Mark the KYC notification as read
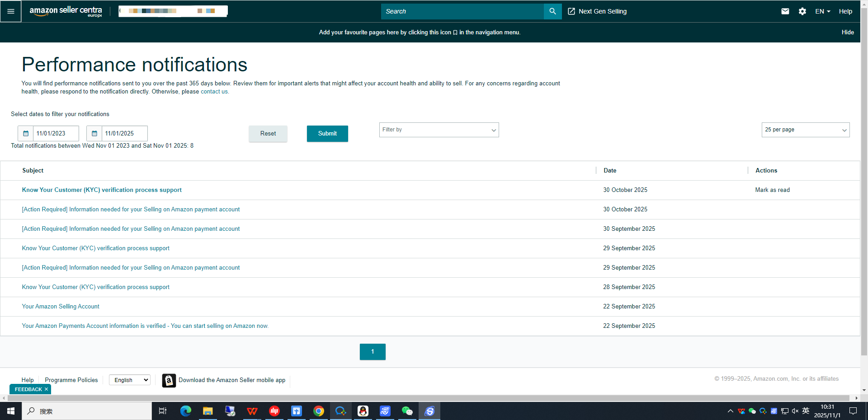This screenshot has width=868, height=420. 772,190
